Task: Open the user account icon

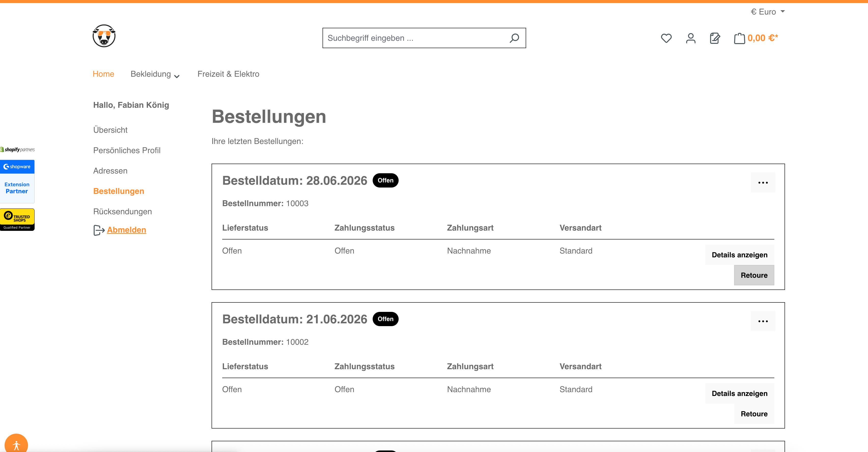Action: 691,38
